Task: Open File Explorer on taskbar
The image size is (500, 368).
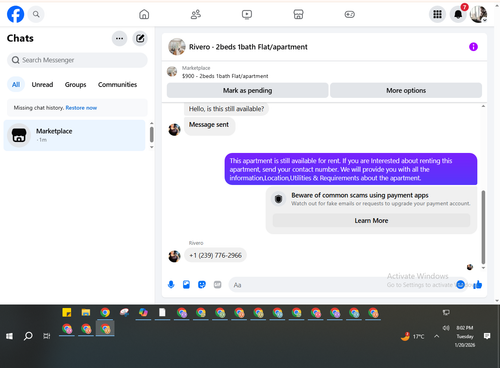Action: pyautogui.click(x=86, y=313)
